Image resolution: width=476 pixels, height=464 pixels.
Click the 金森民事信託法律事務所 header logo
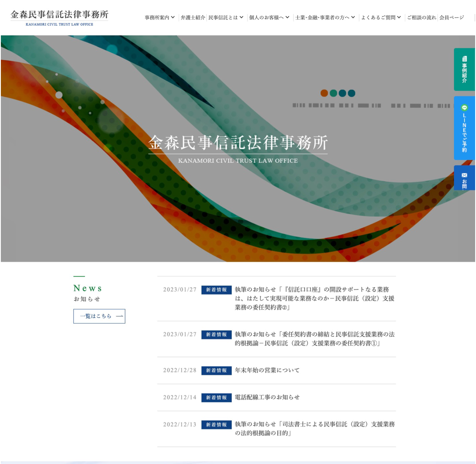59,18
